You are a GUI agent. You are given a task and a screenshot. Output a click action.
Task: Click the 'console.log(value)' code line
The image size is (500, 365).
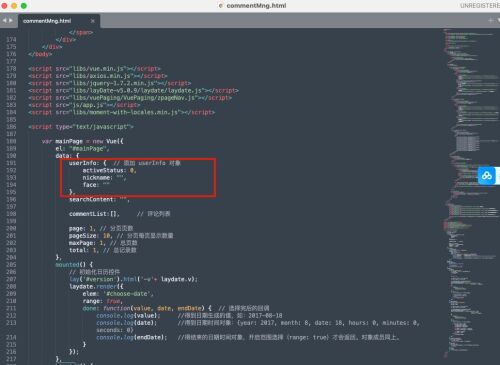point(189,316)
